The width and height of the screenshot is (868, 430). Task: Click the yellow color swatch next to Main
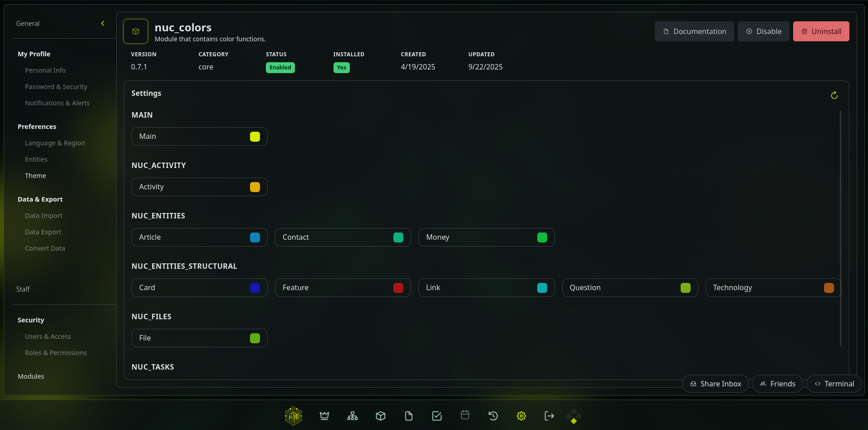click(x=255, y=136)
